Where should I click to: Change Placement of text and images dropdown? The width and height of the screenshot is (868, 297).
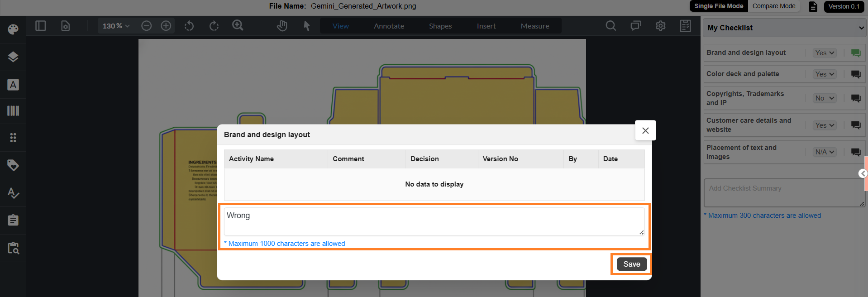[x=825, y=152]
